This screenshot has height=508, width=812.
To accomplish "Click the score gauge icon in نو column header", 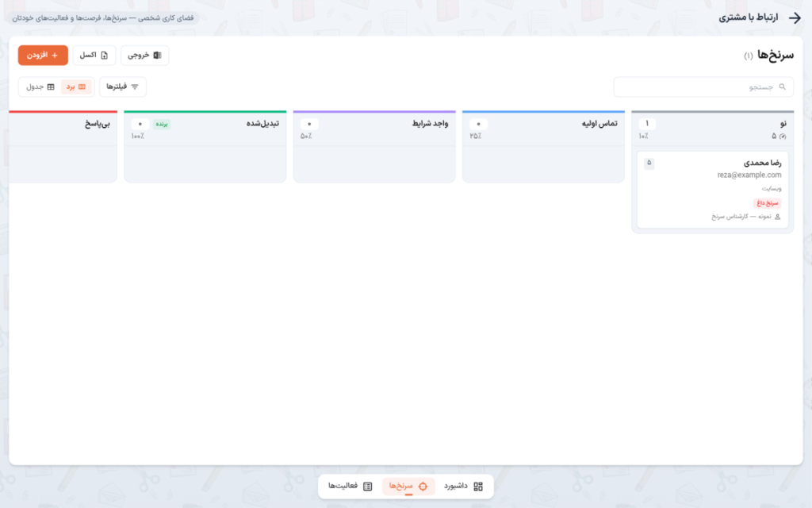I will click(783, 137).
